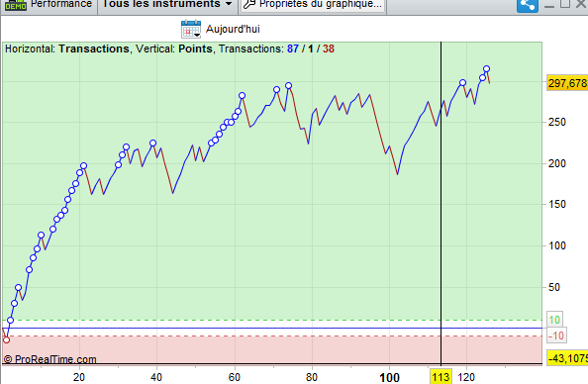The width and height of the screenshot is (588, 384).
Task: Click the 150 vertical axis value
Action: (x=557, y=204)
